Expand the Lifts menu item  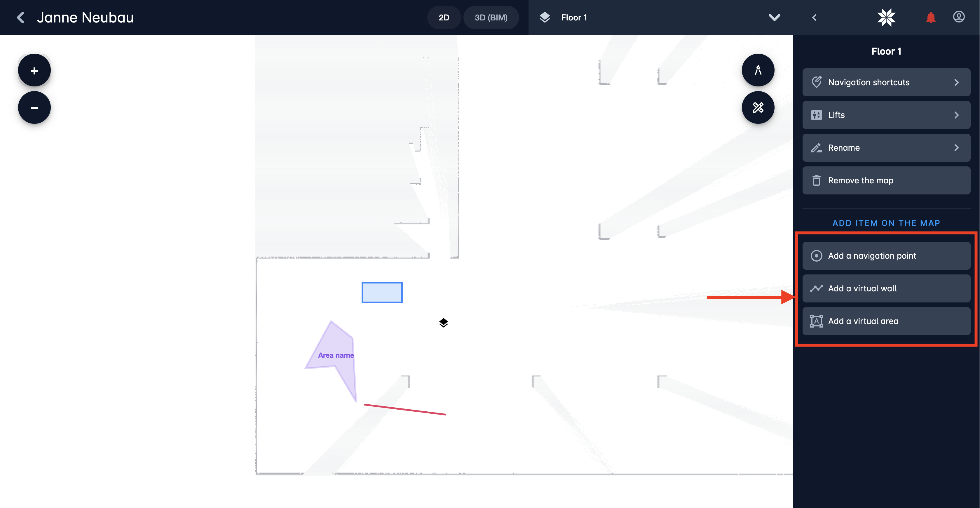pyautogui.click(x=886, y=114)
